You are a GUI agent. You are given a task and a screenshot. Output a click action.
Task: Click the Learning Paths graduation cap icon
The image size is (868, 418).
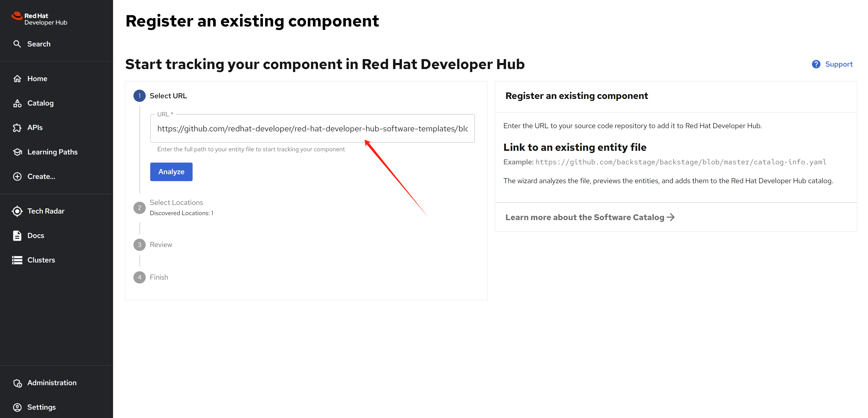[x=17, y=152]
